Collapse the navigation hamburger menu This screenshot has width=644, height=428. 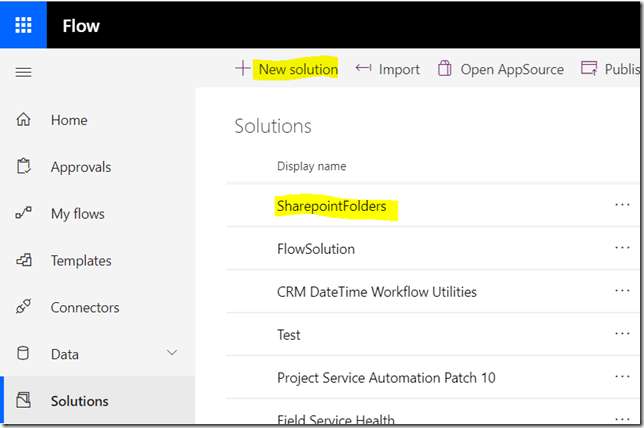[x=23, y=73]
